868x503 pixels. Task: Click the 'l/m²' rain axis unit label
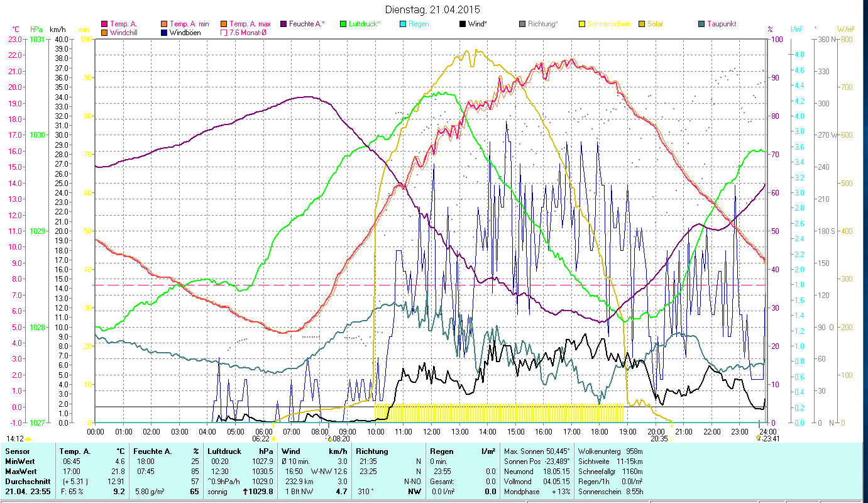(796, 30)
